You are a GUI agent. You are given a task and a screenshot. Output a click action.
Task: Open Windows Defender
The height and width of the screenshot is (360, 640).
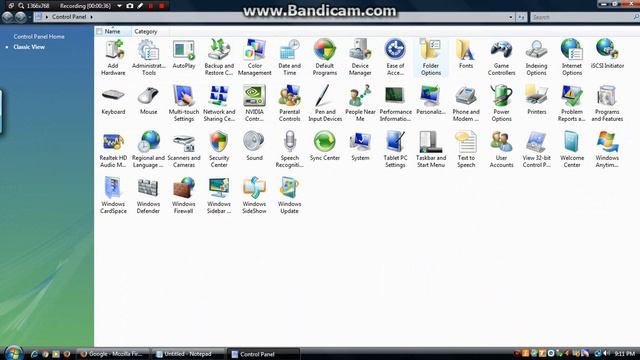point(149,196)
